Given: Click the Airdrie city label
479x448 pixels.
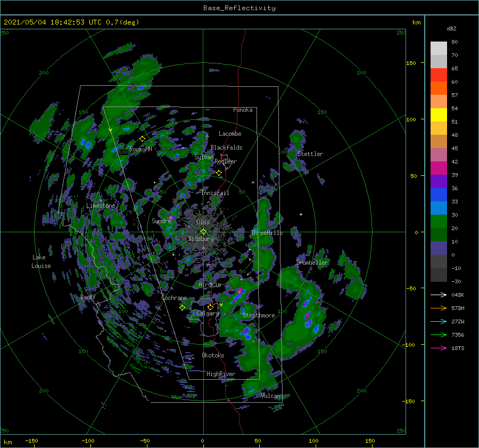Looking at the screenshot, I should [210, 284].
